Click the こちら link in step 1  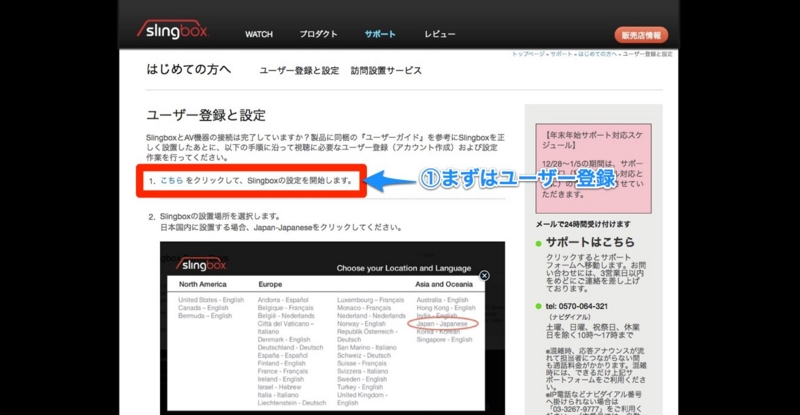171,180
